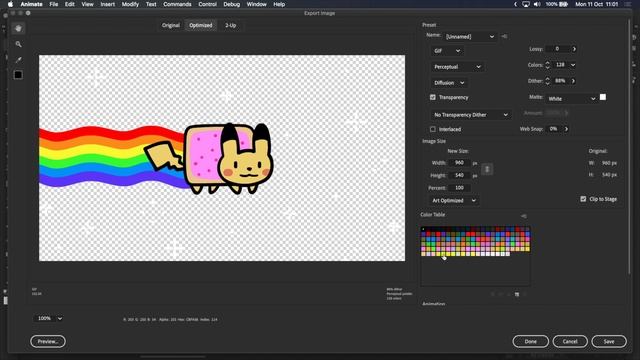The image size is (640, 360).
Task: Open the Diffusion dither algorithm dropdown
Action: tap(449, 82)
